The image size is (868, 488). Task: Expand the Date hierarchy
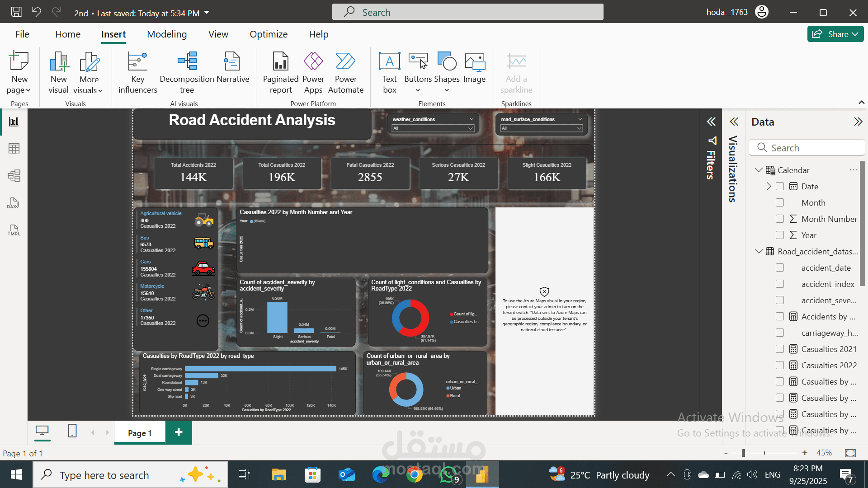(x=769, y=186)
